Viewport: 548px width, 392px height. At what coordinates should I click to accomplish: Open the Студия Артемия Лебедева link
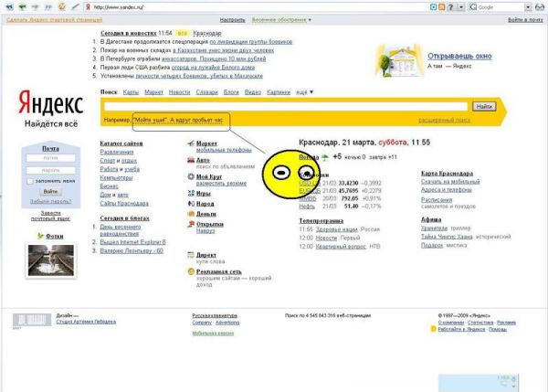click(x=86, y=322)
